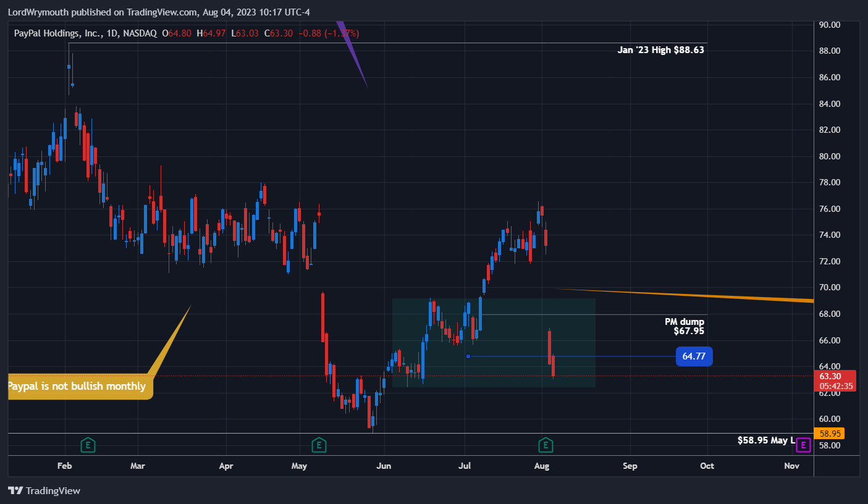Click the 88.00 price axis label
The image size is (868, 504).
[830, 51]
